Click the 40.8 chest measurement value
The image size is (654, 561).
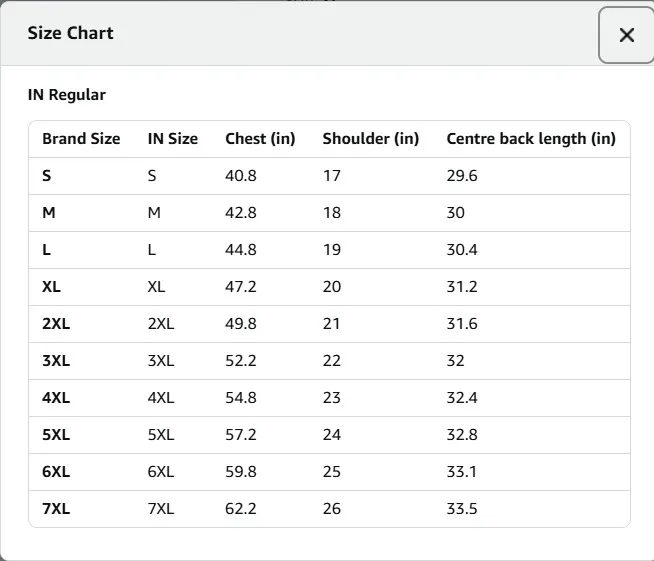[x=241, y=176]
